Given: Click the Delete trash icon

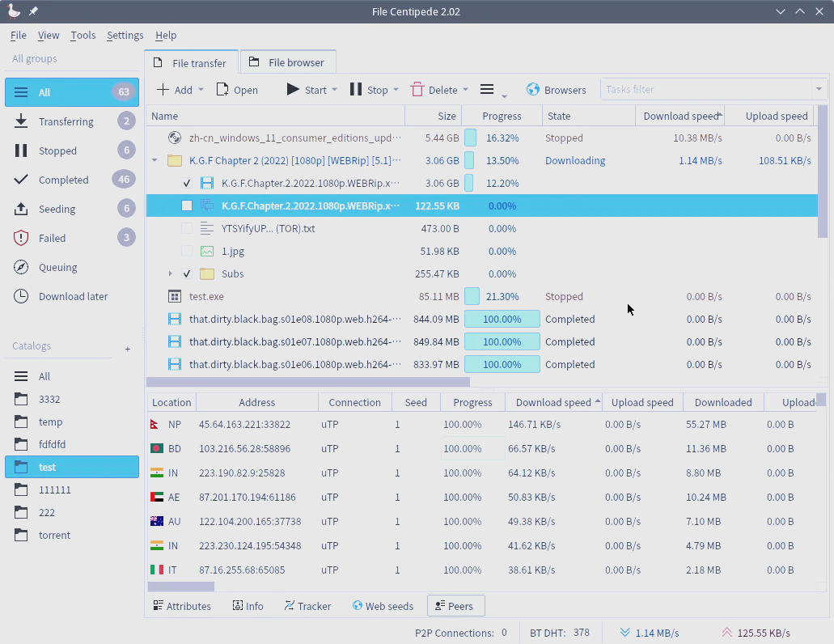Looking at the screenshot, I should 417,90.
